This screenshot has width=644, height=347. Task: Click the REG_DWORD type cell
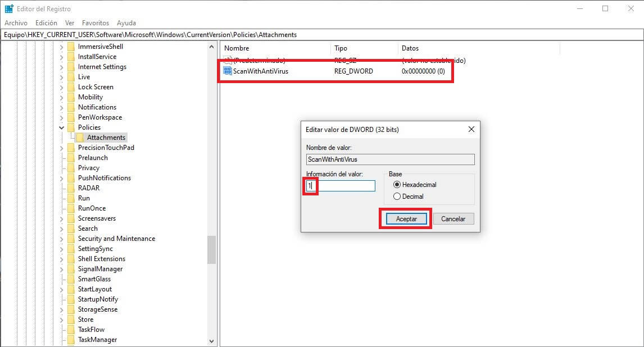[x=353, y=71]
